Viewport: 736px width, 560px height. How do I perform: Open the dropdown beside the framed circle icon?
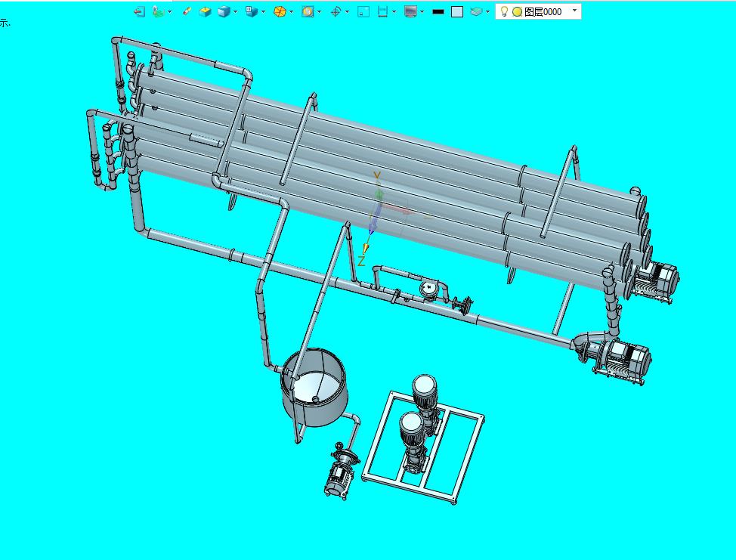[x=319, y=12]
